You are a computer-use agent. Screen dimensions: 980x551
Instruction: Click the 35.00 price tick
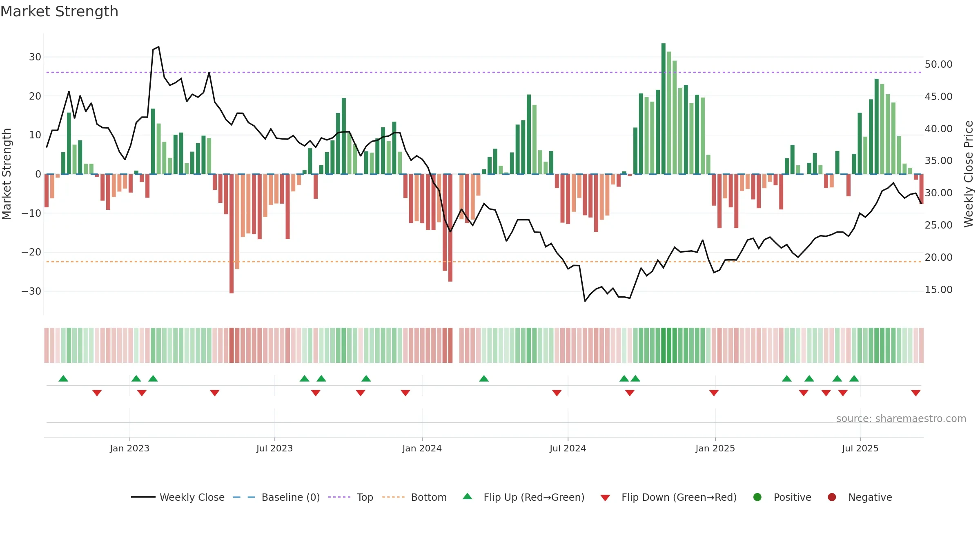click(x=938, y=160)
